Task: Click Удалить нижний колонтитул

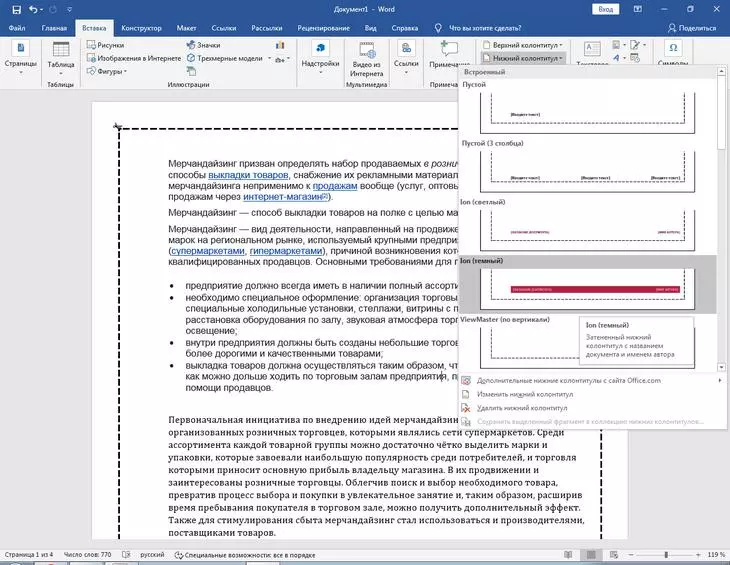Action: coord(522,408)
